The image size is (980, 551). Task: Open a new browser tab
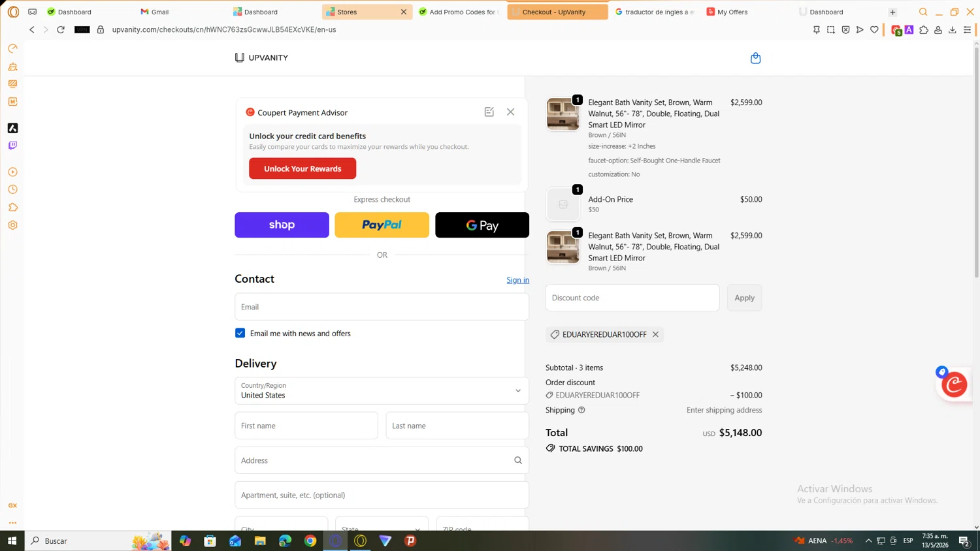892,12
